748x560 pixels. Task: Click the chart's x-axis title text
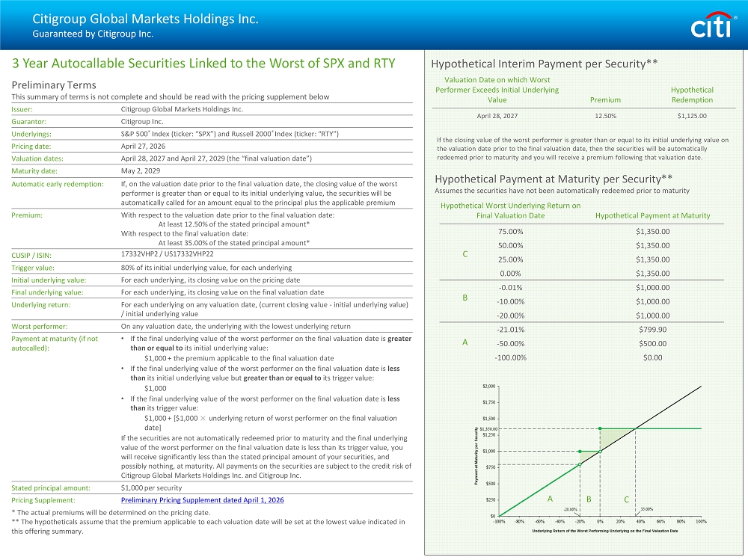pyautogui.click(x=604, y=531)
